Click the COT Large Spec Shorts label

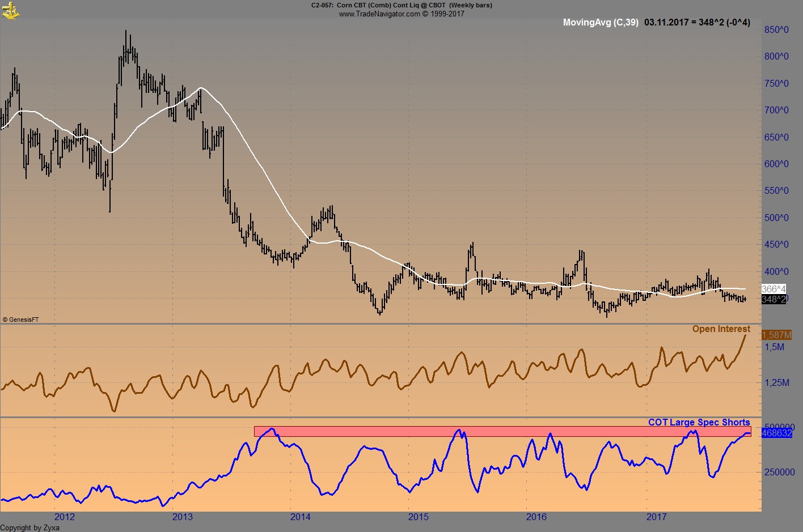click(x=699, y=422)
